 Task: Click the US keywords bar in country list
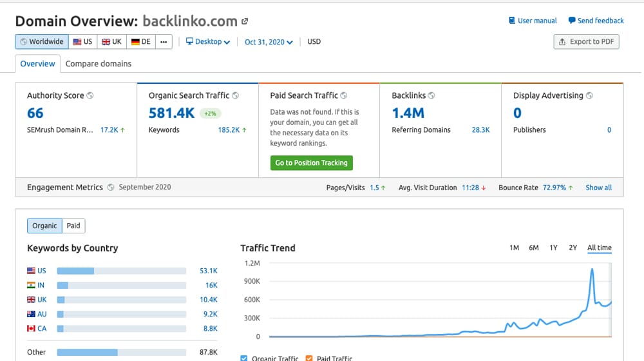(x=122, y=271)
